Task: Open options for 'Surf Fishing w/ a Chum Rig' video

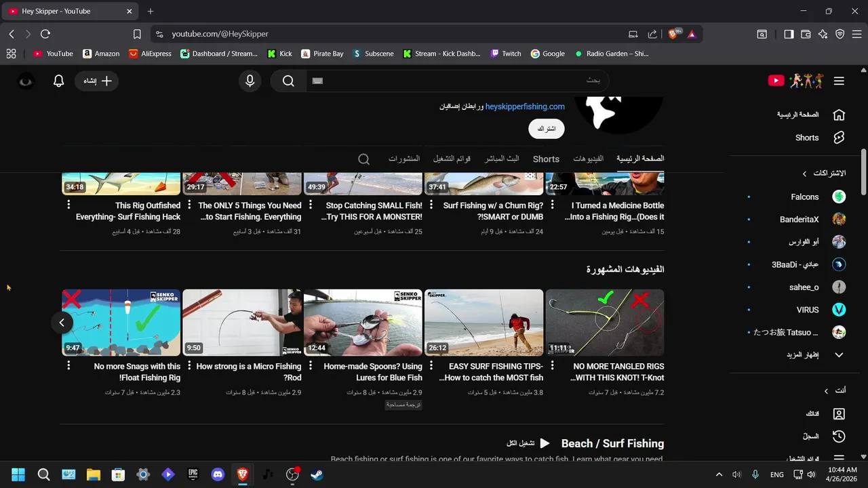Action: tap(431, 205)
